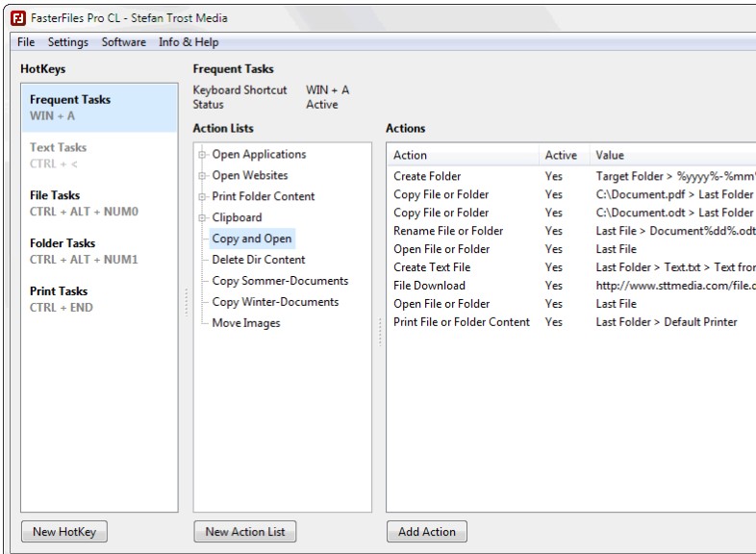Open the Software menu
This screenshot has width=756, height=554.
point(124,42)
